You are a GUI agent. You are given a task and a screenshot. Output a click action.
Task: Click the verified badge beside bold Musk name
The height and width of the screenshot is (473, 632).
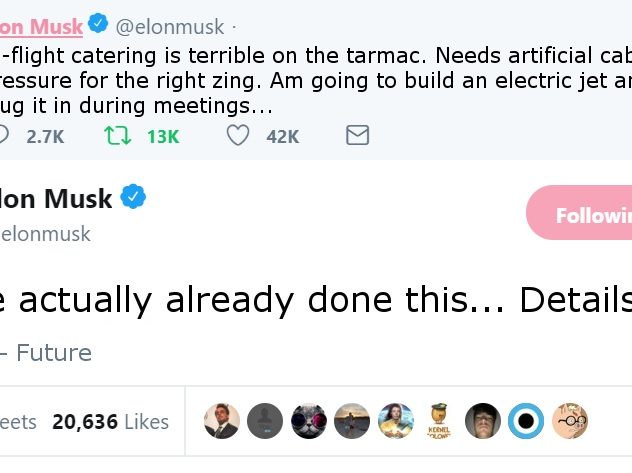click(133, 196)
